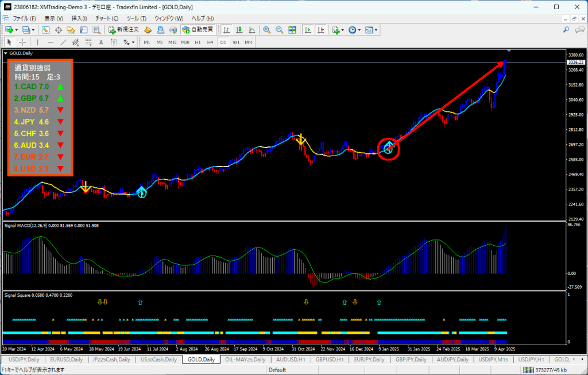
Task: Select the Text tool labeled A
Action: click(x=101, y=42)
